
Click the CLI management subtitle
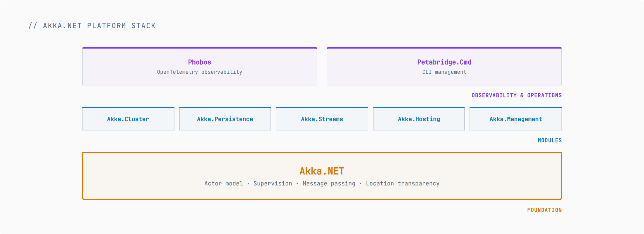point(444,72)
